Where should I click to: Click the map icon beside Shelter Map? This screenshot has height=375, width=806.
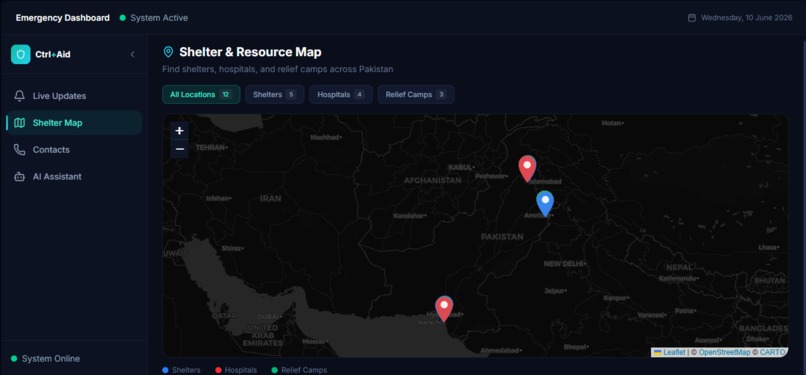(x=20, y=123)
